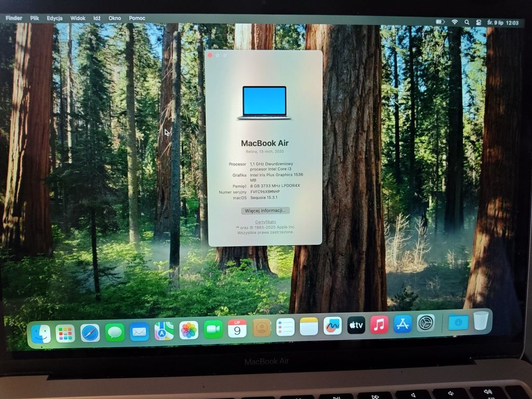Open Wi-Fi menu in menu bar
The height and width of the screenshot is (399, 532).
pyautogui.click(x=455, y=22)
